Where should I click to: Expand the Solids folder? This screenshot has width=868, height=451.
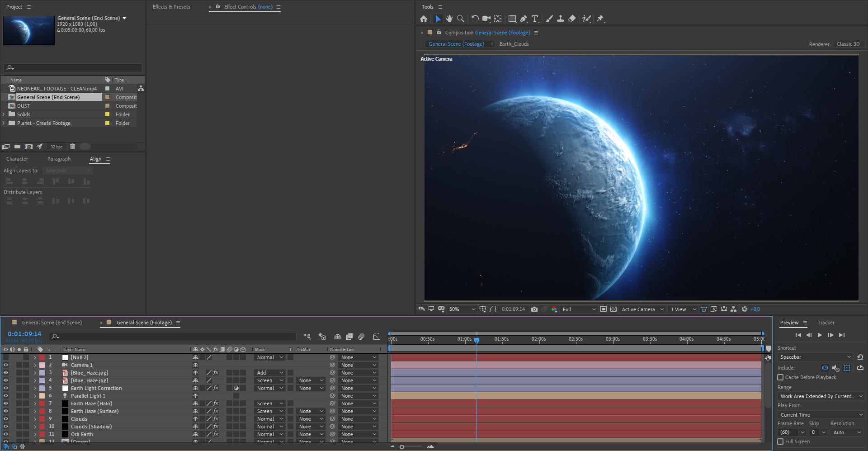[4, 114]
